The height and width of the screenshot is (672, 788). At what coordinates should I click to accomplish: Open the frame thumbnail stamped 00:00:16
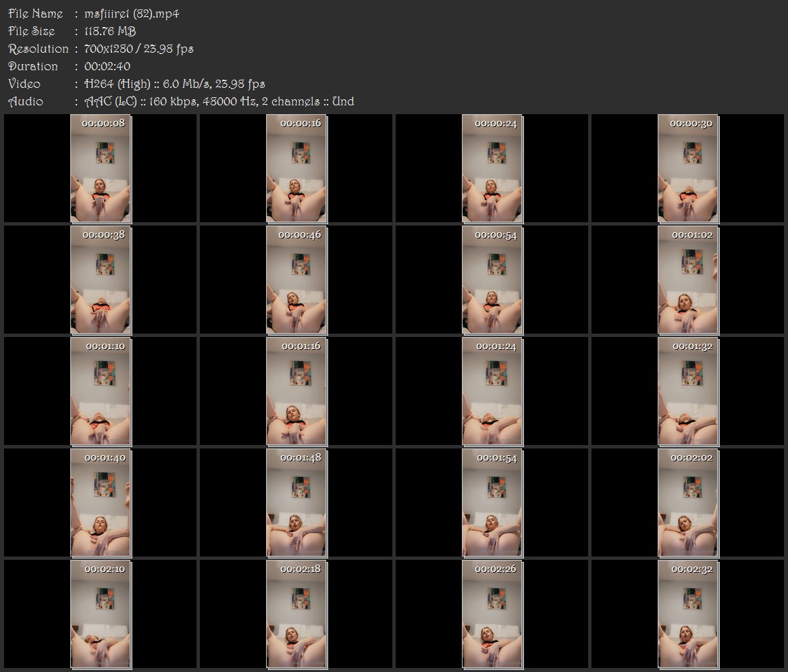[x=296, y=168]
